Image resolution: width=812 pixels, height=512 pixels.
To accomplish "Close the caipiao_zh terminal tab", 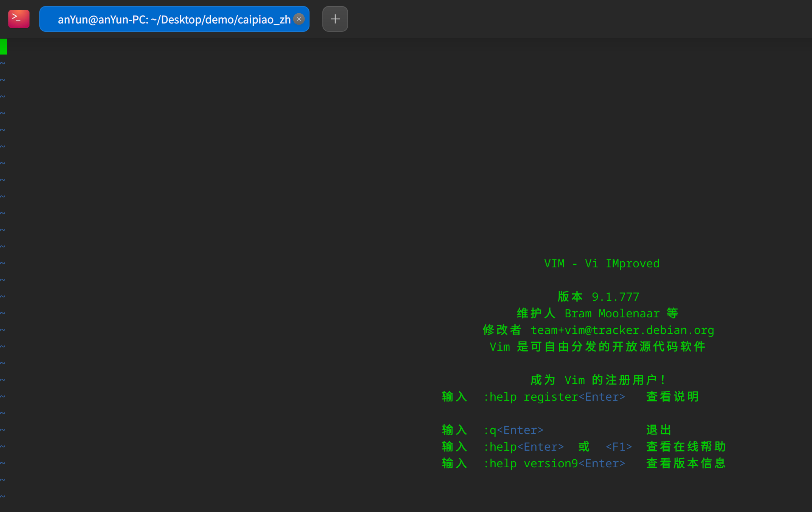I will [x=299, y=19].
